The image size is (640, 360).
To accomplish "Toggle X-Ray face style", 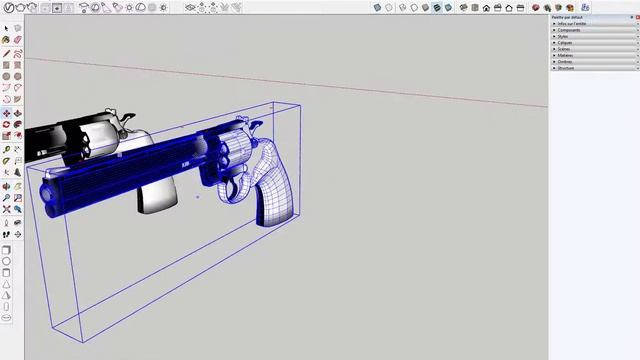I will pos(377,7).
